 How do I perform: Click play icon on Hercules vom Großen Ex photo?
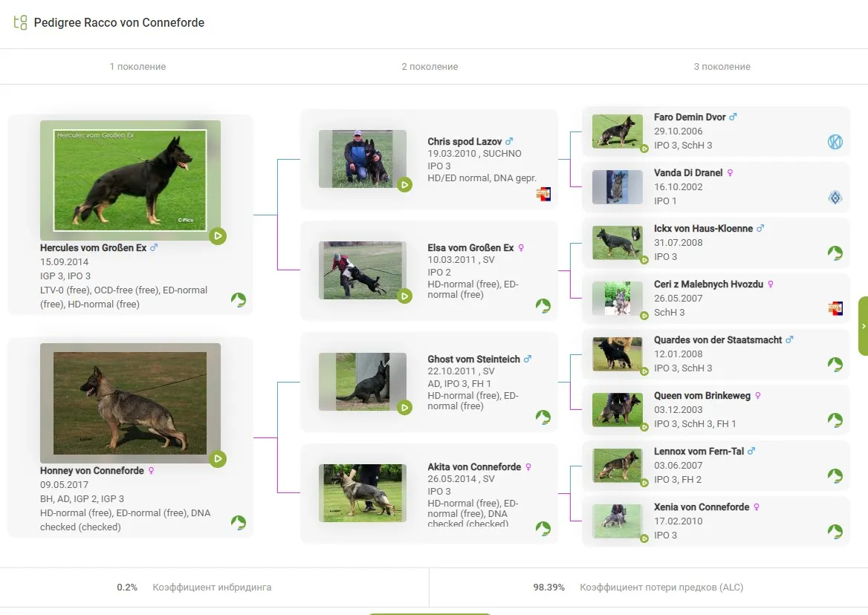click(x=218, y=236)
